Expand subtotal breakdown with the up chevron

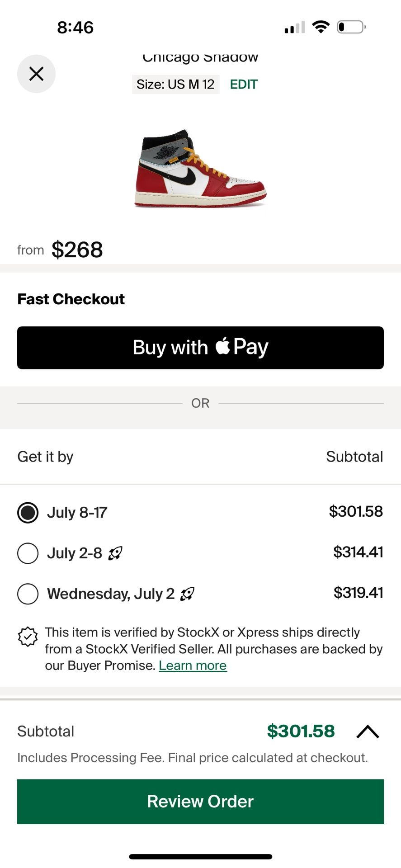(x=368, y=731)
